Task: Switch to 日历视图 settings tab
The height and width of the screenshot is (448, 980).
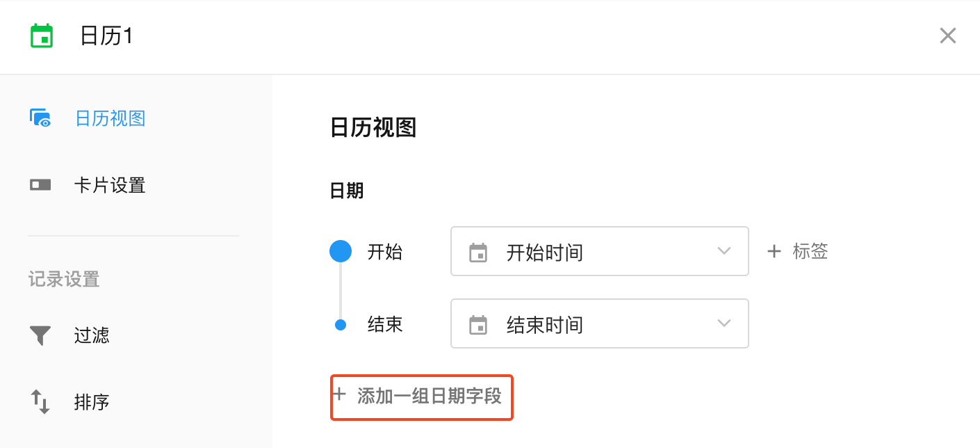Action: [x=110, y=118]
